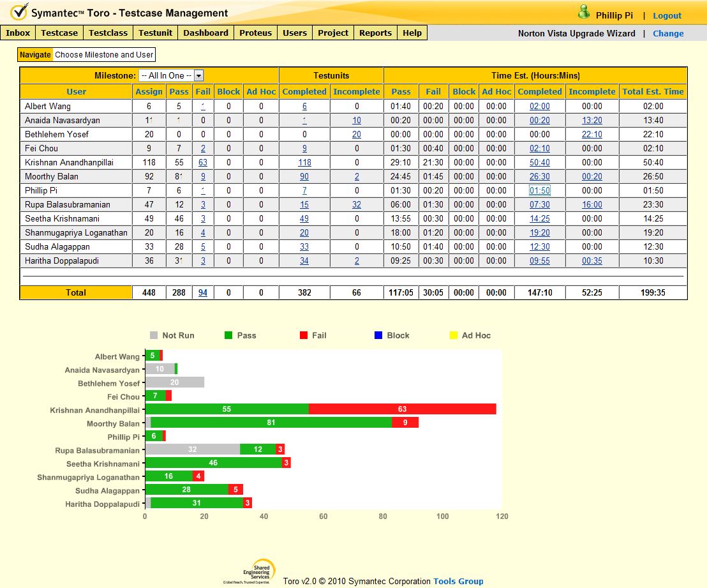Open Rupa Balasubramanian's incomplete time 16:00
Viewport: 707px width, 588px height.
pyautogui.click(x=592, y=205)
